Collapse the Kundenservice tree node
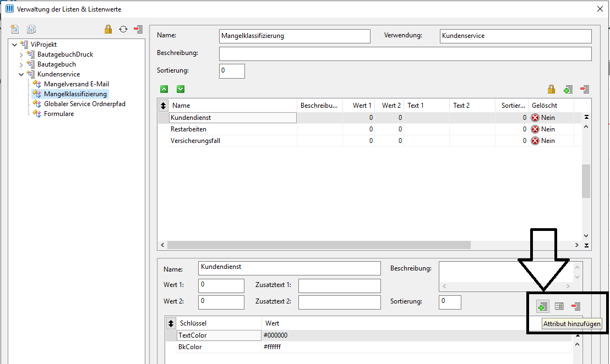 (x=21, y=74)
